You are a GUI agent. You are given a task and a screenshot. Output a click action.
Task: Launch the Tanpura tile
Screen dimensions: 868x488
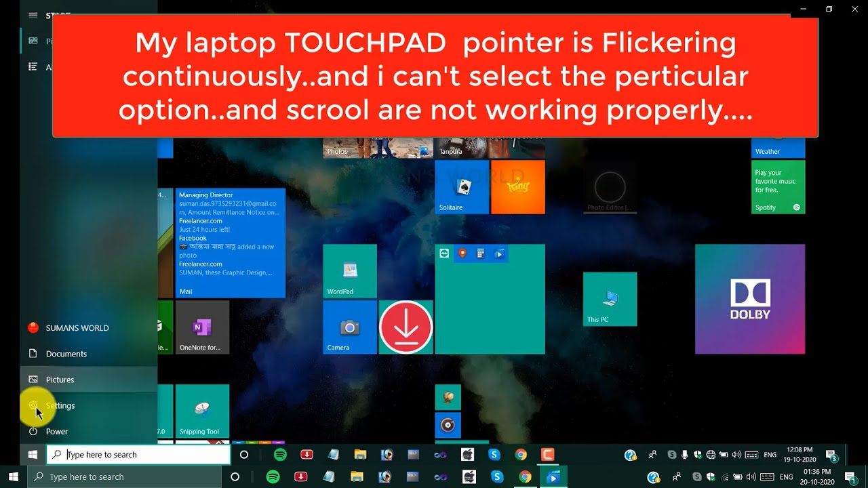coord(490,147)
